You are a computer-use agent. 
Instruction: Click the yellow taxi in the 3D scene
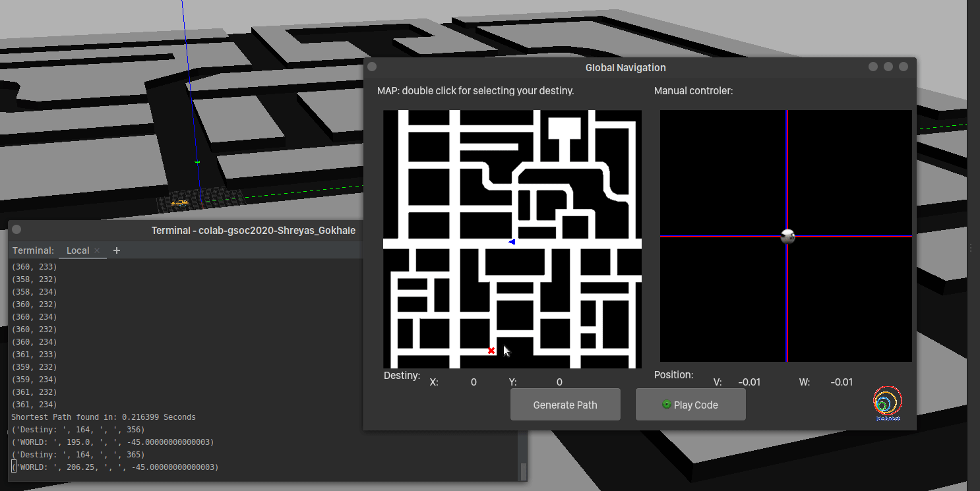coord(179,203)
